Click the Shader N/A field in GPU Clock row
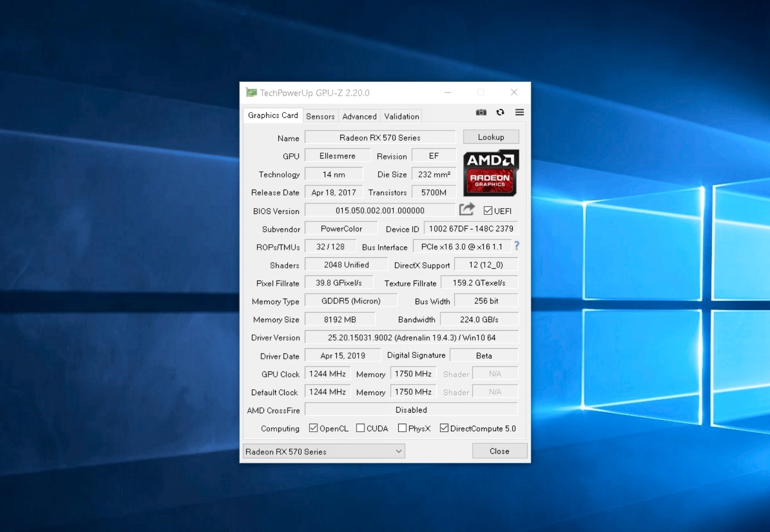Image resolution: width=770 pixels, height=532 pixels. (x=495, y=374)
